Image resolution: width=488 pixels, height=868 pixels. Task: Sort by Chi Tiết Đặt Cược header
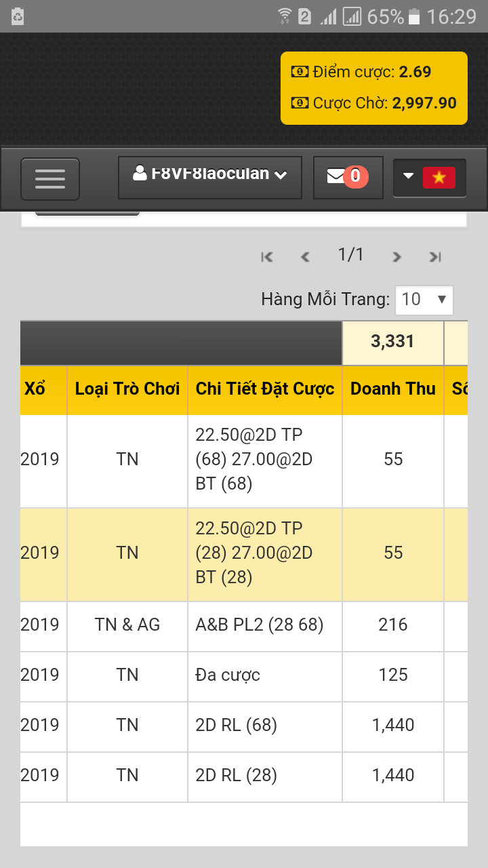[x=265, y=389]
